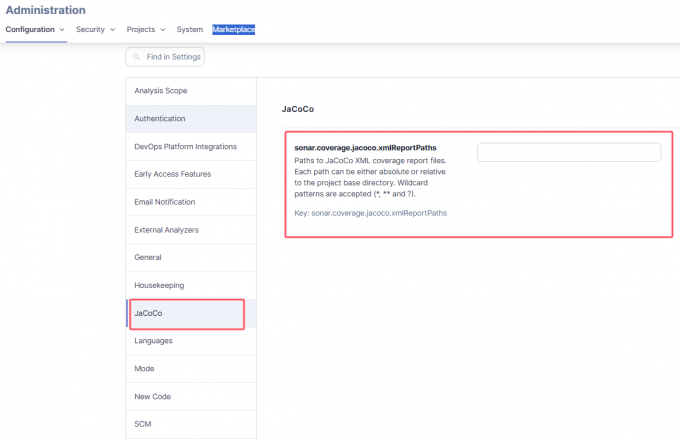The height and width of the screenshot is (440, 680).
Task: Open New Code settings category
Action: 191,397
